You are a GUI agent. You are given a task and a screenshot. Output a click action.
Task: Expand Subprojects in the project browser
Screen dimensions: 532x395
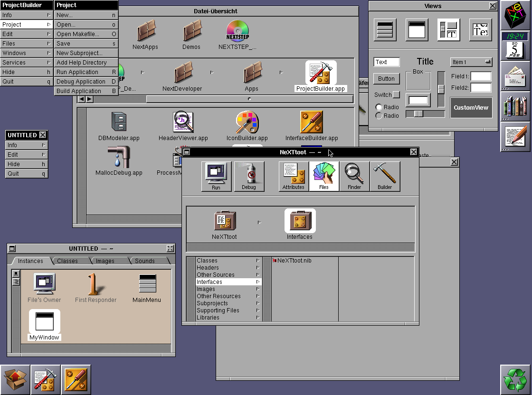click(258, 303)
